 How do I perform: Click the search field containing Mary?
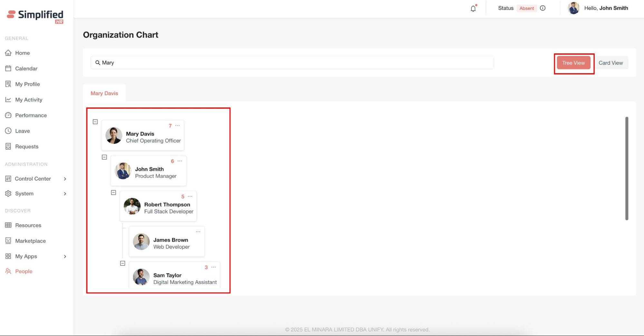292,63
